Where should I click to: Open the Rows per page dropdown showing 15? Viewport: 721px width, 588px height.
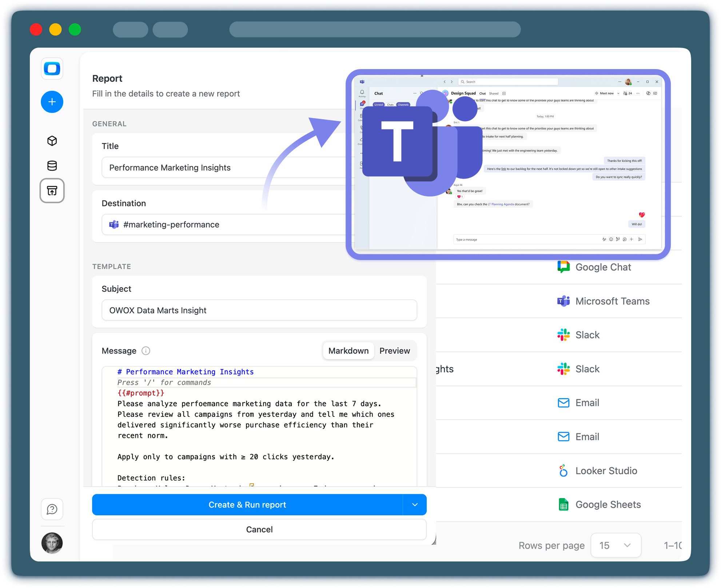pos(616,545)
